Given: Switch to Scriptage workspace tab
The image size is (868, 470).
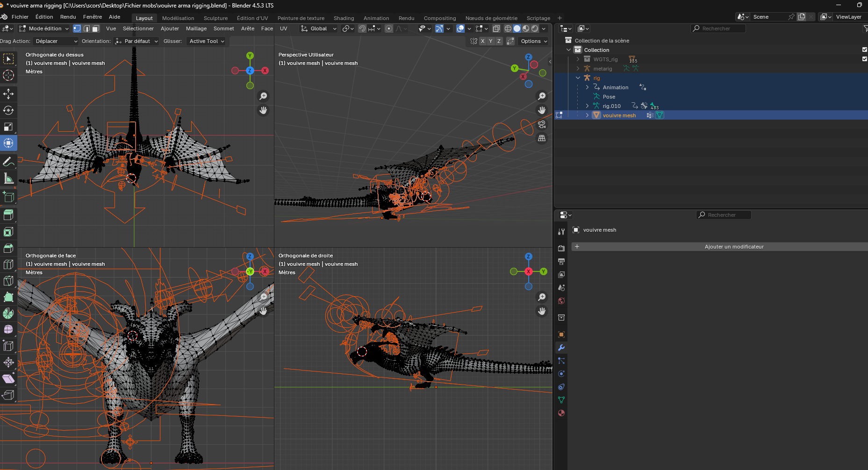Looking at the screenshot, I should tap(538, 18).
